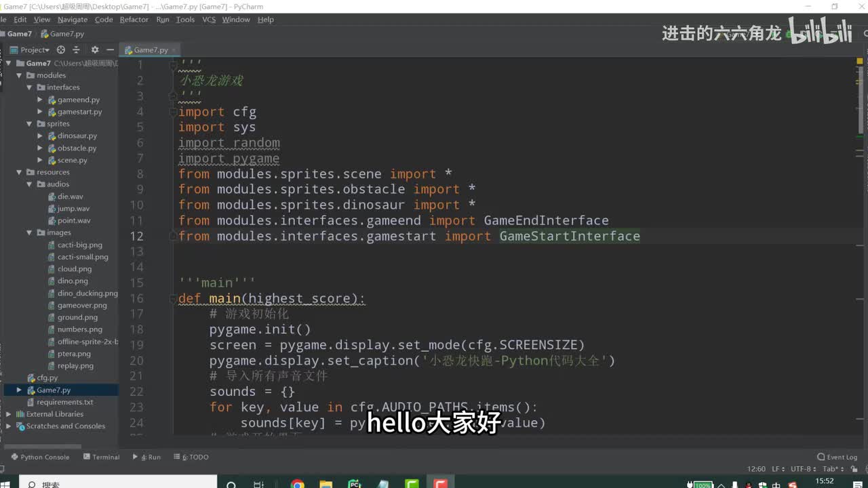Screen dimensions: 868x488
Task: Open Chrome from the Windows taskbar
Action: 297,484
